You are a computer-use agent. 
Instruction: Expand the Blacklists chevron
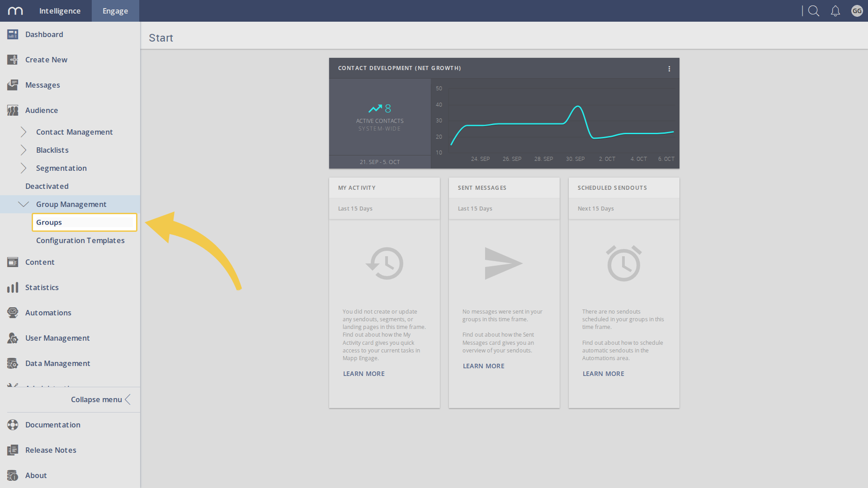[24, 150]
